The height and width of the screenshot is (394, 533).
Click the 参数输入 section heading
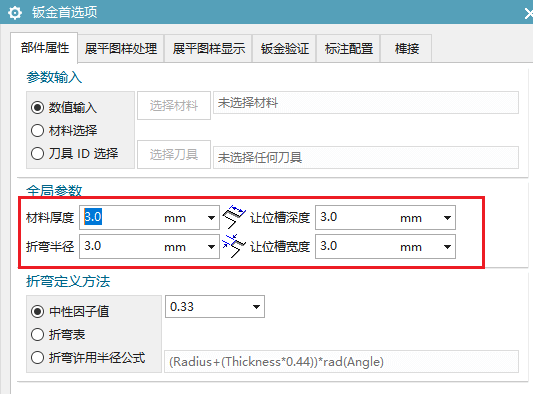[x=54, y=77]
